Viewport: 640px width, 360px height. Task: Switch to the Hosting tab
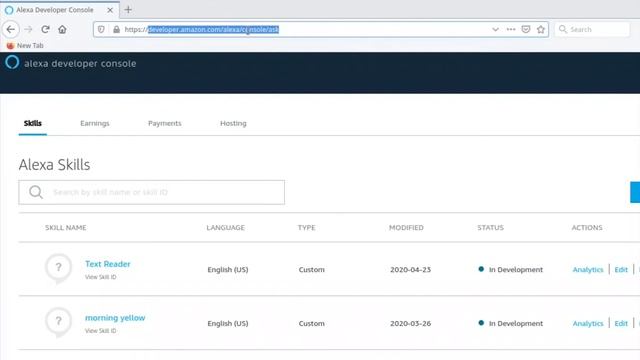233,123
